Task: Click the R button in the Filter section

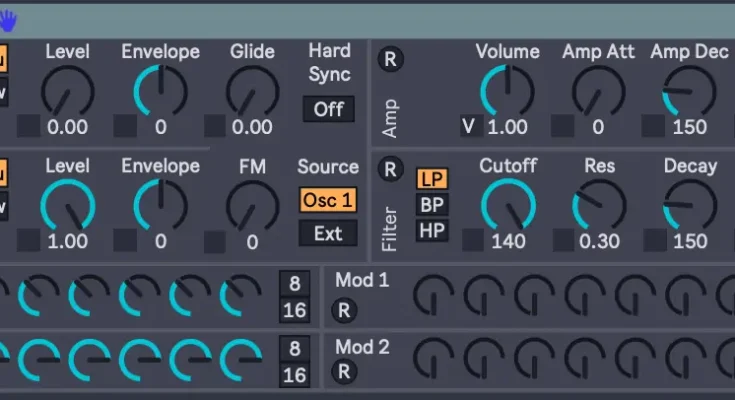Action: click(x=390, y=170)
